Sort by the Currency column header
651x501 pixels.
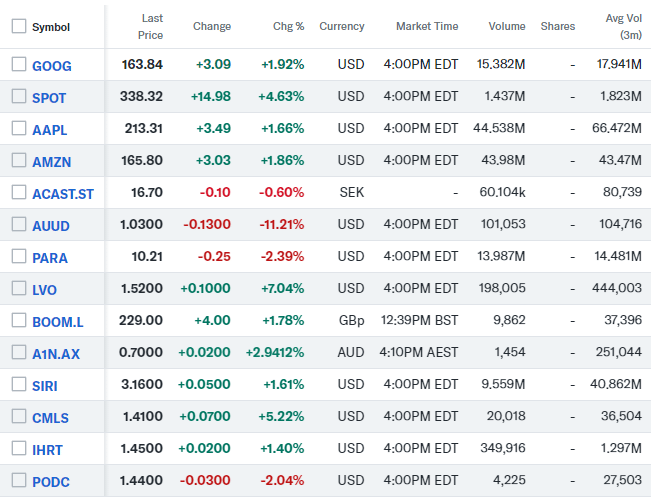pos(342,27)
